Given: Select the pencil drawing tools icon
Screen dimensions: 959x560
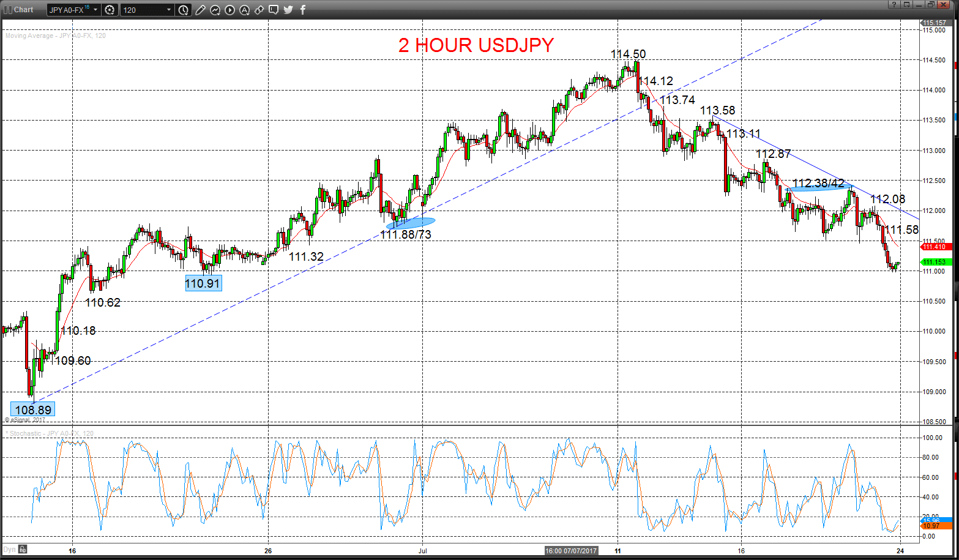Looking at the screenshot, I should click(x=200, y=10).
